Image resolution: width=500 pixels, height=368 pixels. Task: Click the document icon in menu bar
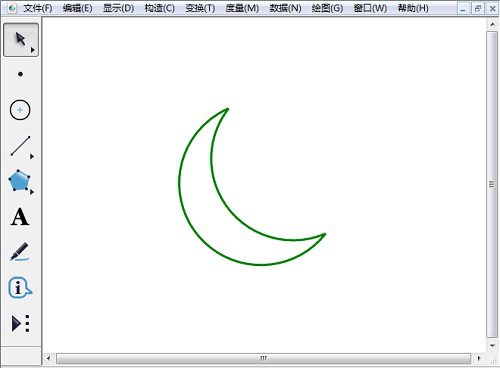(12, 8)
